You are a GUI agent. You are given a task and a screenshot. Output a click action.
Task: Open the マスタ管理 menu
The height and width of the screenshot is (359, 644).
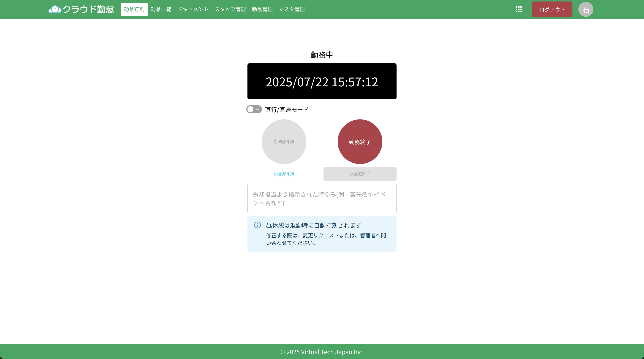coord(291,9)
